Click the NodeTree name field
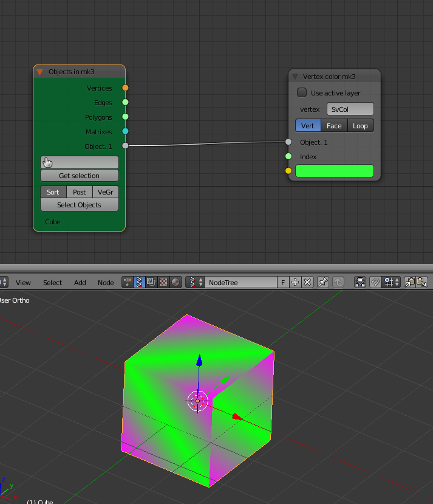The height and width of the screenshot is (504, 433). click(240, 282)
